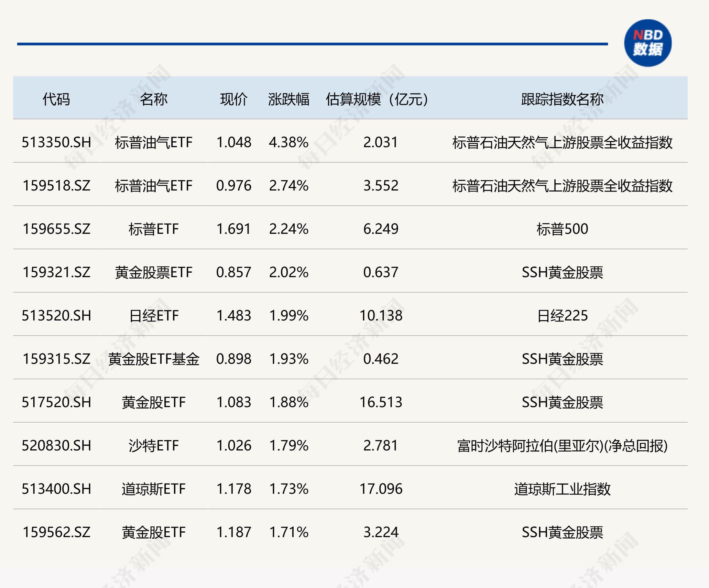
Task: Click 沙特ETF name cell
Action: pos(154,445)
